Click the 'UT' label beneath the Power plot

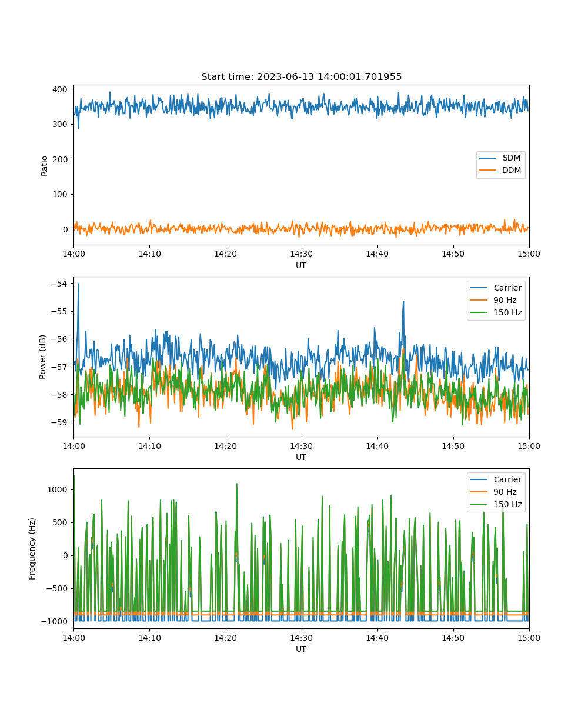pos(301,457)
